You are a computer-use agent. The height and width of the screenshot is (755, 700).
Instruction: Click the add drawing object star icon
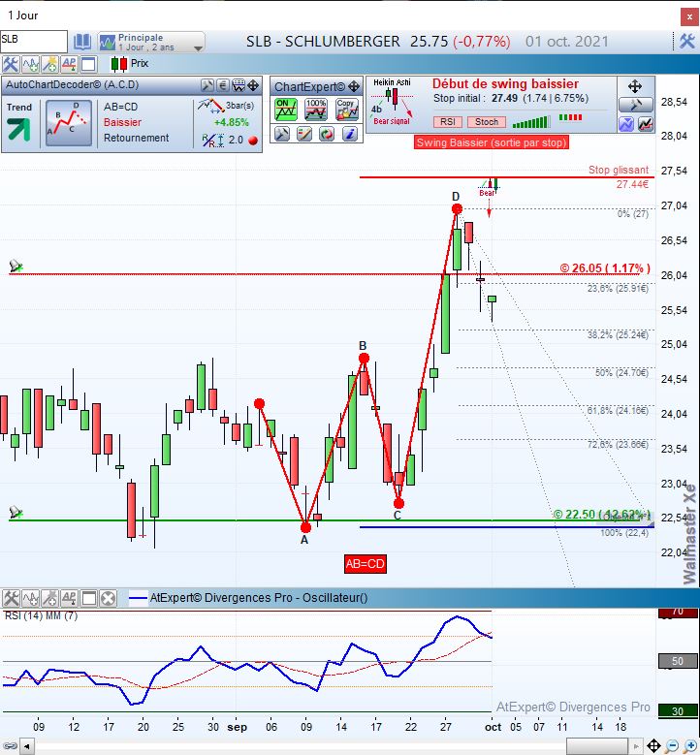(49, 64)
